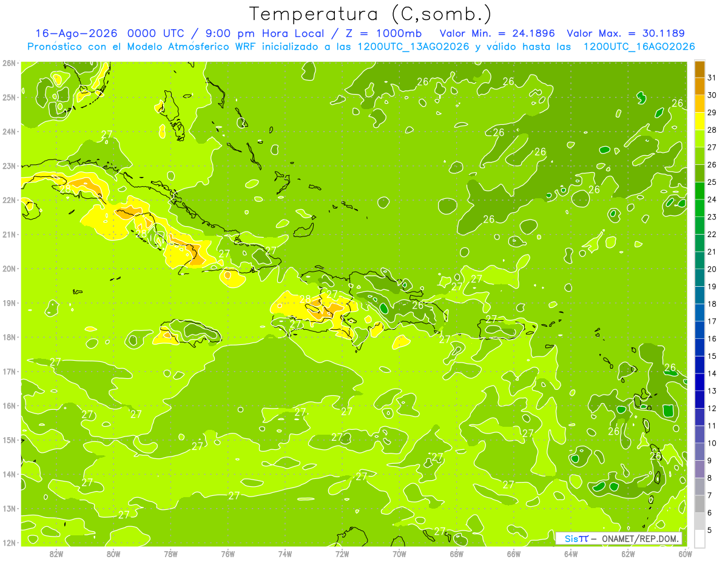Screen dimensions: 728x562
Task: Click the "20N" latitude label
Action: 9,269
